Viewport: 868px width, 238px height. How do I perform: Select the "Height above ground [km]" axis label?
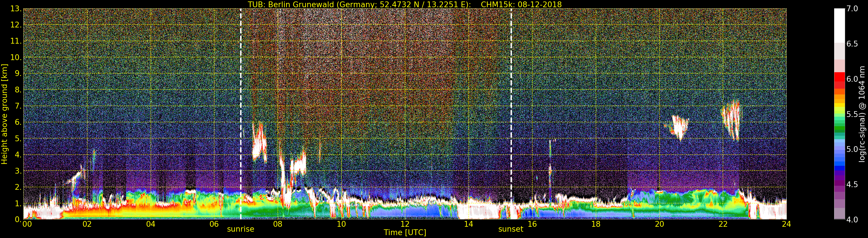tap(4, 114)
